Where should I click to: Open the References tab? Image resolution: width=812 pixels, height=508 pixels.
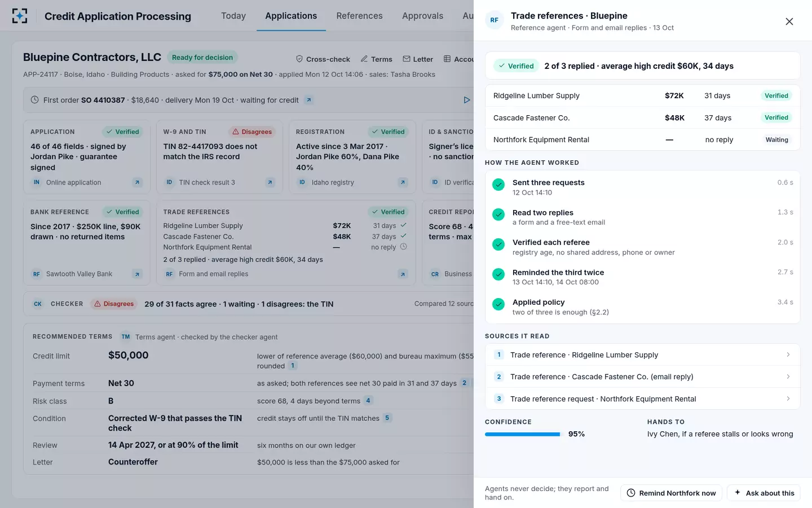point(359,16)
